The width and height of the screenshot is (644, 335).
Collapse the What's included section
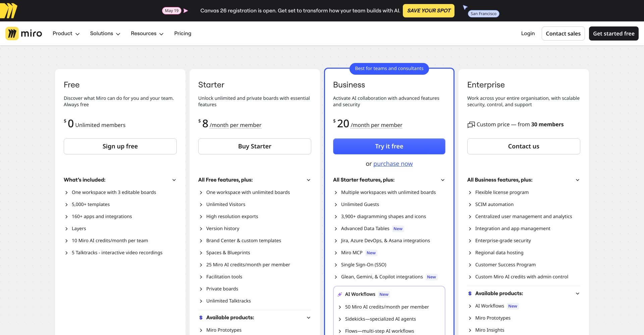point(174,180)
